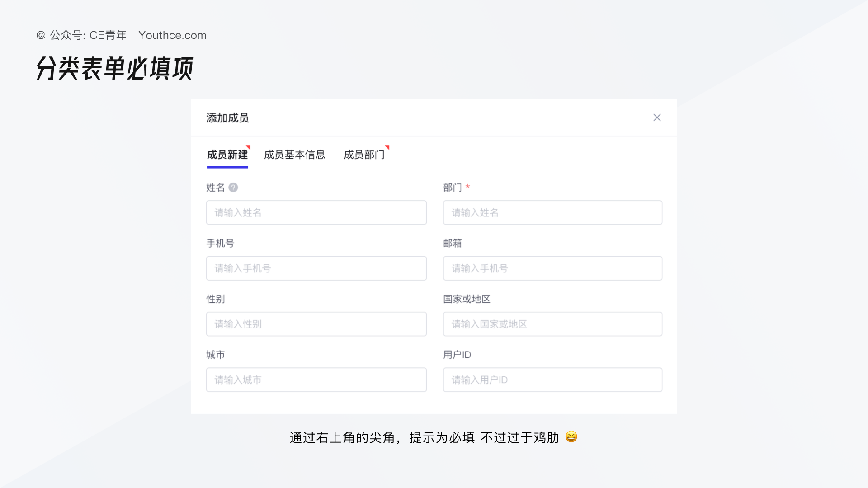
Task: Click the 用户ID input field
Action: [552, 380]
